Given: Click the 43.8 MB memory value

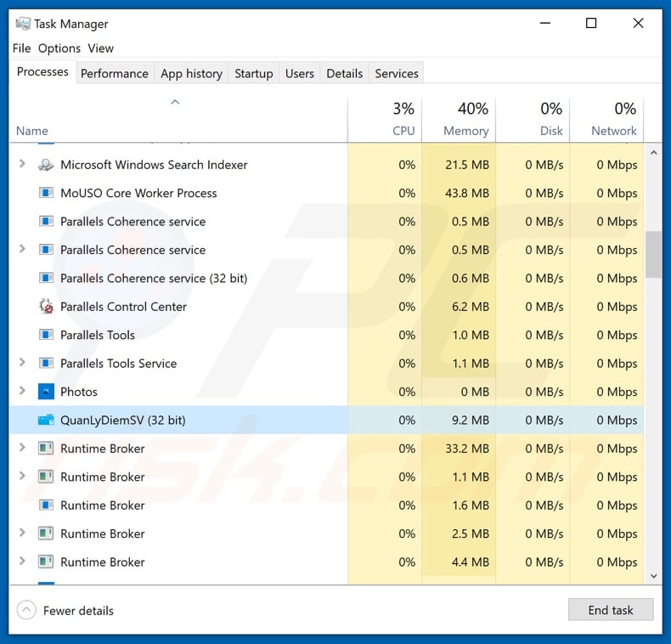Looking at the screenshot, I should [x=467, y=193].
